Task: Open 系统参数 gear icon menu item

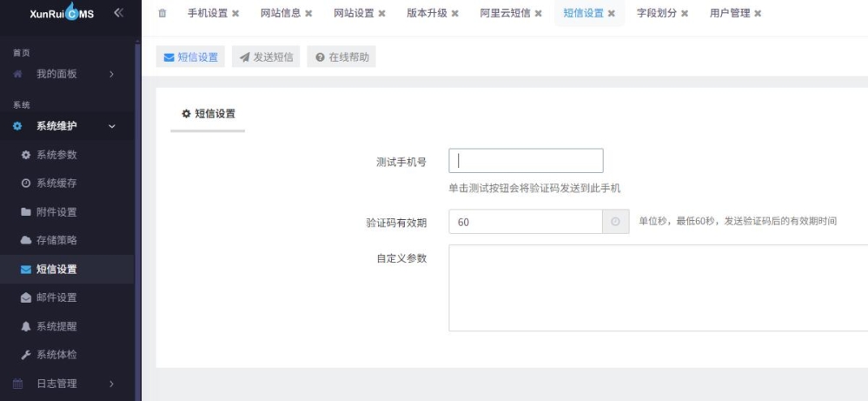Action: (56, 155)
